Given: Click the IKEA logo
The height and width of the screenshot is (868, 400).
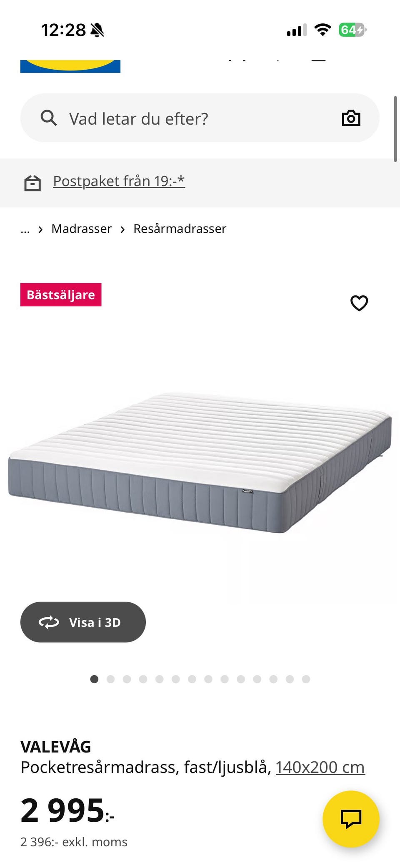Looking at the screenshot, I should [x=70, y=66].
